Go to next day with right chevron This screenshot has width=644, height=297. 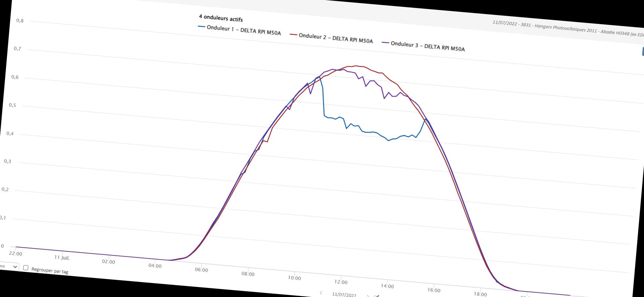(x=368, y=296)
